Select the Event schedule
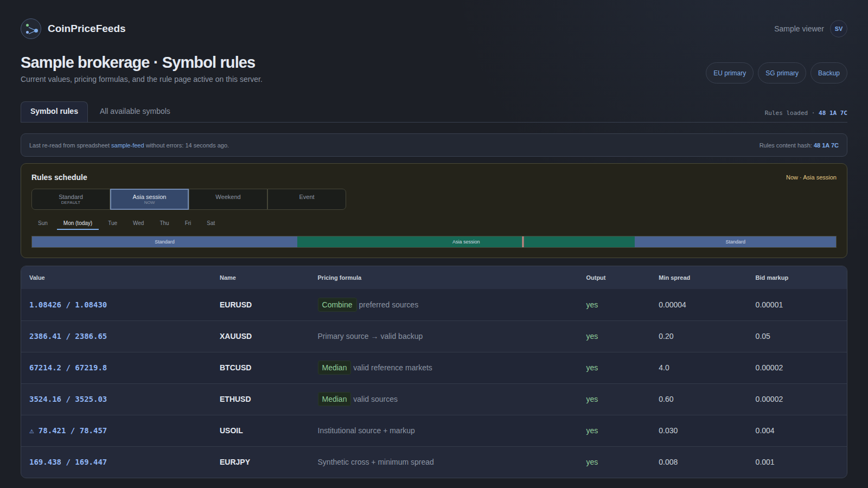This screenshot has width=868, height=488. pos(307,199)
